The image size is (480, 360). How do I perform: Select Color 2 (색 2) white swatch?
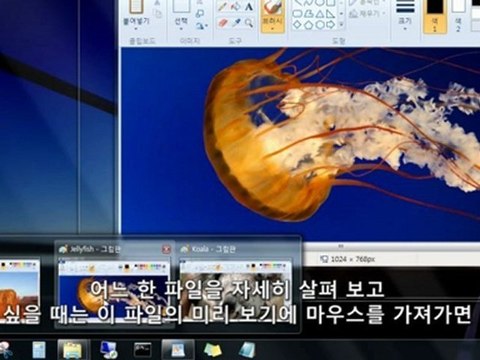(x=458, y=6)
